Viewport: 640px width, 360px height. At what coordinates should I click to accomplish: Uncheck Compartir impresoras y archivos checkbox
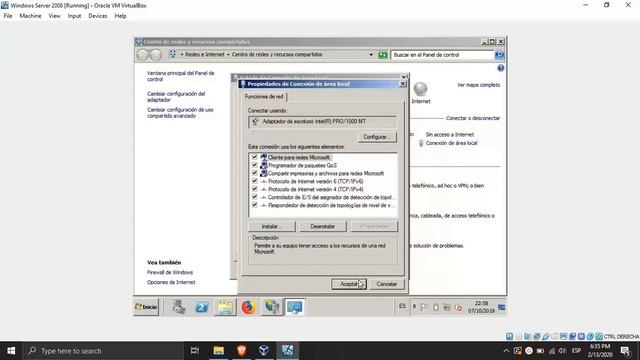coord(255,173)
